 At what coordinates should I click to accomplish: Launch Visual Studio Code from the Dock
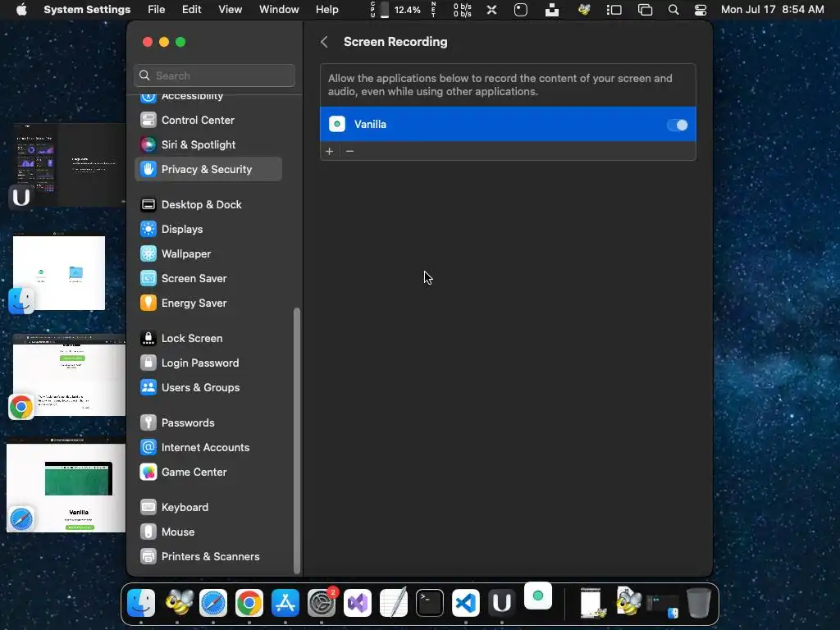coord(466,603)
